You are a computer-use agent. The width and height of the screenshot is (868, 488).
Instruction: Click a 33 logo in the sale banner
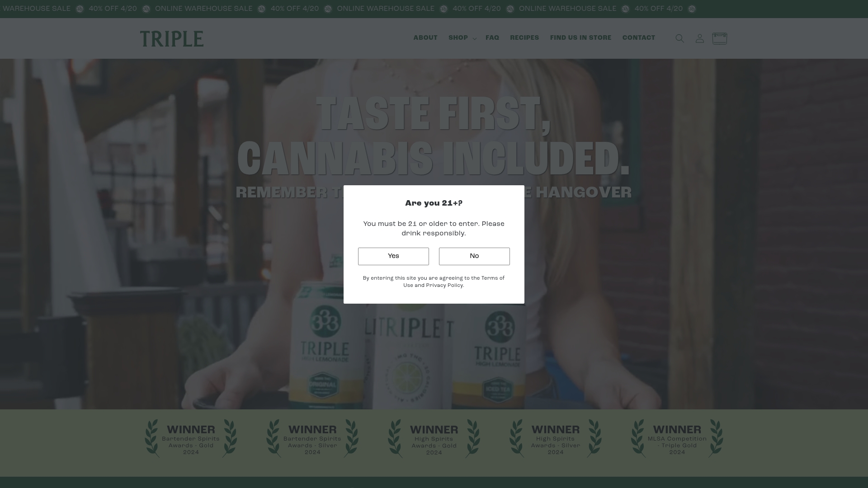point(146,9)
